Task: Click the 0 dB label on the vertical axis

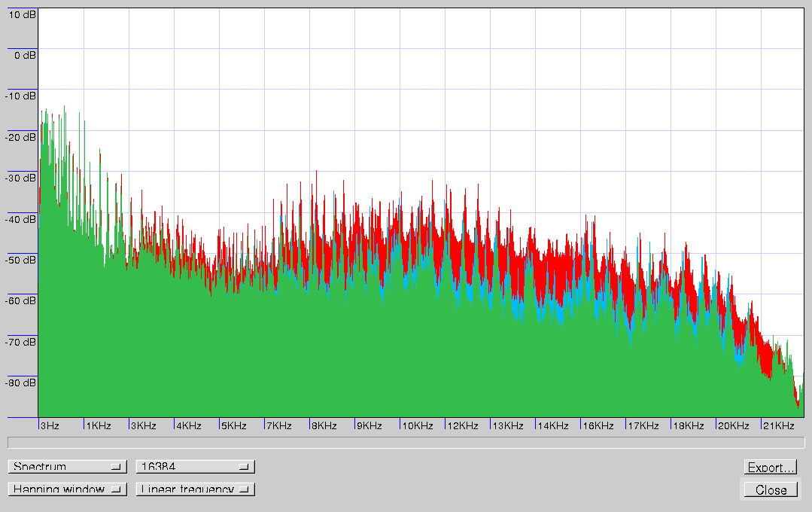Action: 24,55
